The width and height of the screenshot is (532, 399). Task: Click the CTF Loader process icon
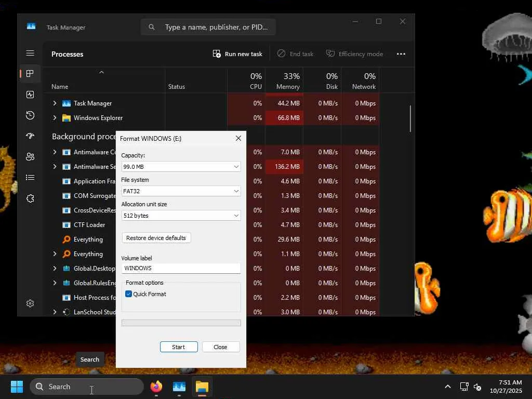pos(66,224)
